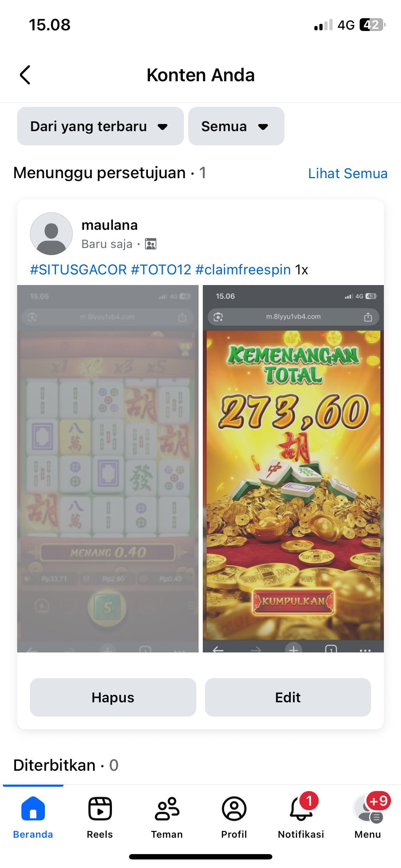
Task: Tap the group audience icon next to Baru saja
Action: [x=150, y=244]
